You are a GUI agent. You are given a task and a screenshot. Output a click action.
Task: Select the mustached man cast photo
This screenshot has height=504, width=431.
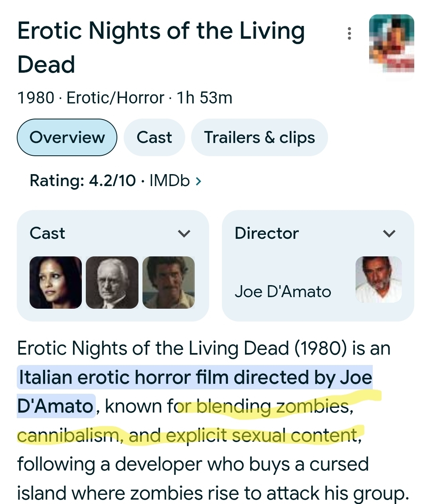pos(168,282)
